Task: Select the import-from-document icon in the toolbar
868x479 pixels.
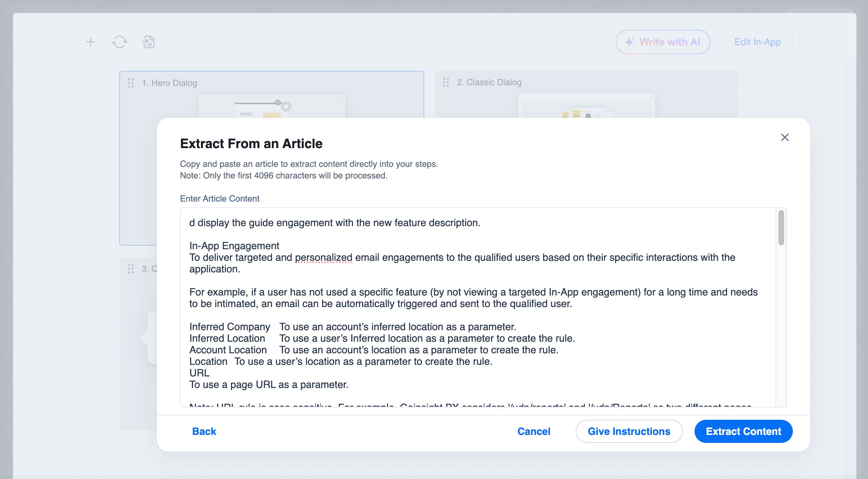Action: (149, 42)
